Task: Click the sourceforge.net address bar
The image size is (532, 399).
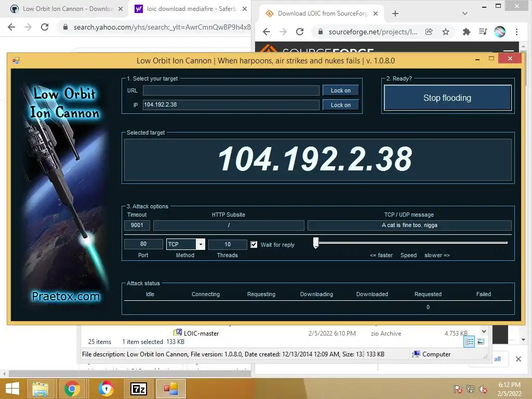Action: 373,32
